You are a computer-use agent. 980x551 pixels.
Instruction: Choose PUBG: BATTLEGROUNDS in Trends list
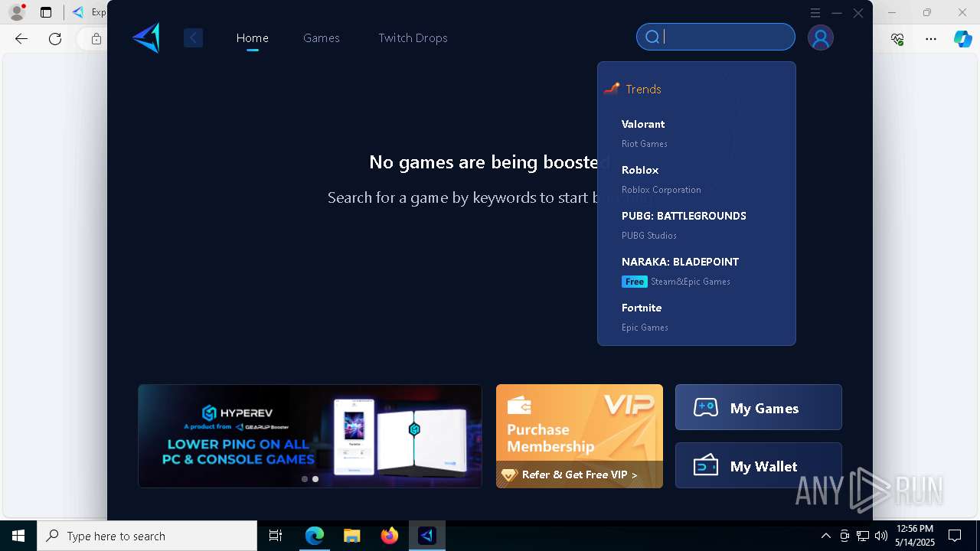coord(696,225)
